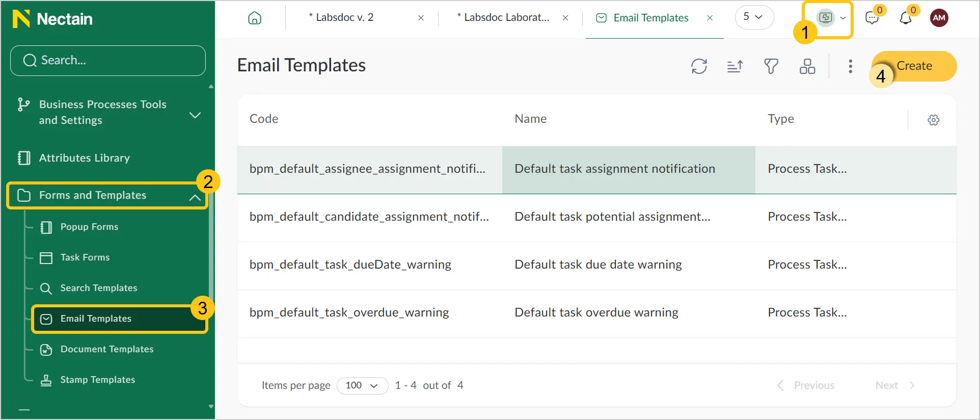The height and width of the screenshot is (420, 980).
Task: Open Attributes Library in sidebar
Action: point(85,158)
